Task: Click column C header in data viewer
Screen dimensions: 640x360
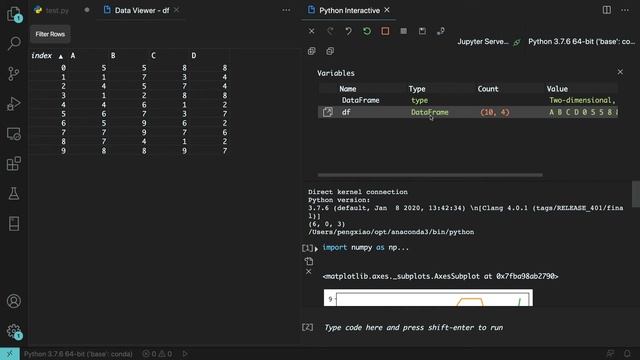Action: [153, 56]
